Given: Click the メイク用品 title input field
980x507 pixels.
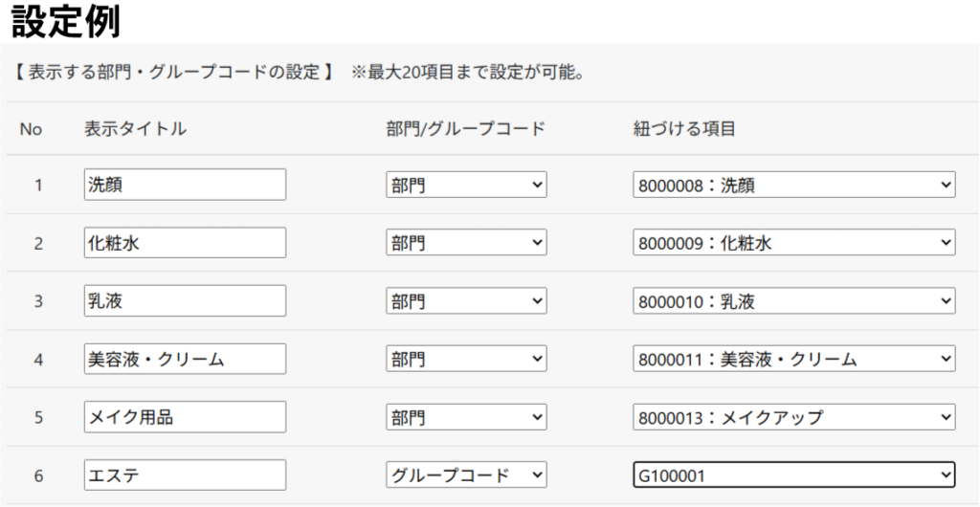Looking at the screenshot, I should 185,417.
